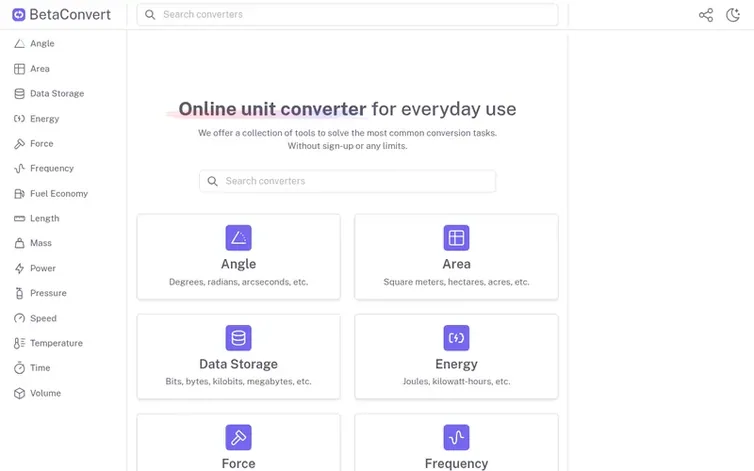
Task: Click the Power lightning icon in sidebar
Action: click(x=19, y=268)
